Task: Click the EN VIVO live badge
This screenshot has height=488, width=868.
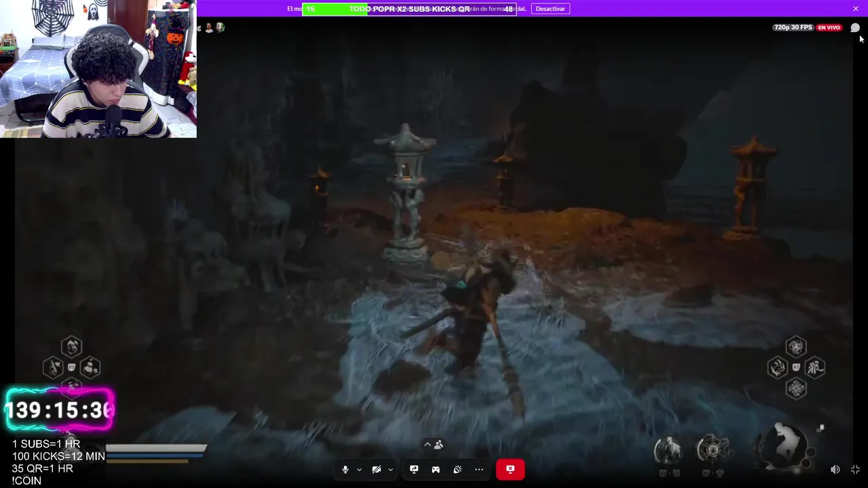Action: [x=829, y=28]
